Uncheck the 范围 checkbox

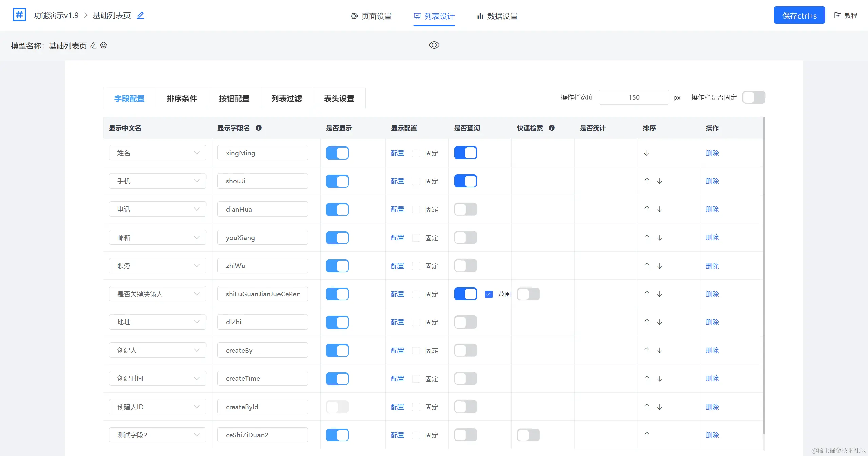pos(488,294)
